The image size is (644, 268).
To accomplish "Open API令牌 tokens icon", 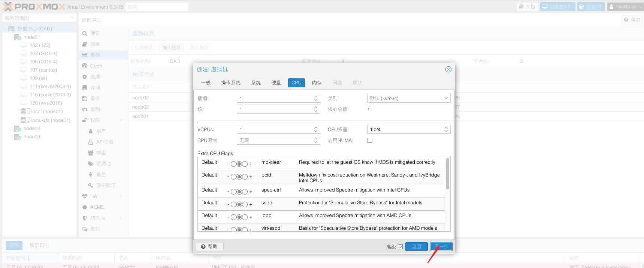I will click(x=91, y=142).
